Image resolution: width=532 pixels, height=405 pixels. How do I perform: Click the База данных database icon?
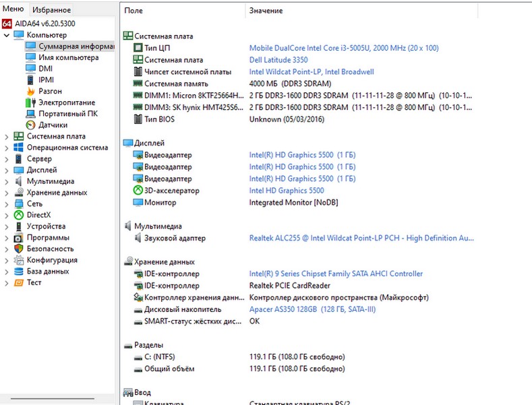pyautogui.click(x=19, y=272)
